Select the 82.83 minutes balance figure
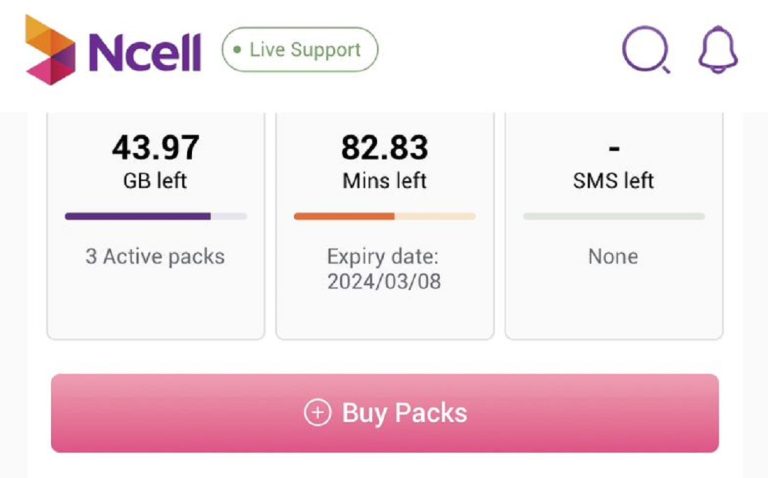The height and width of the screenshot is (478, 768). [x=384, y=148]
